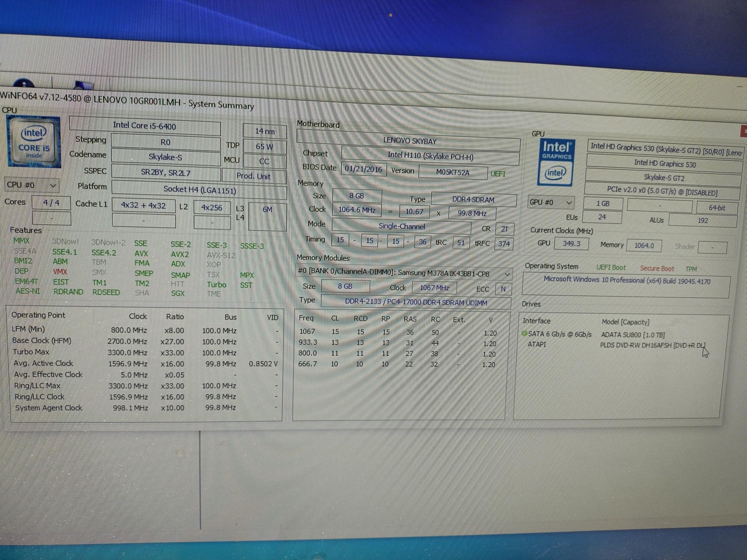
Task: Click the Intel Graphics logo
Action: (x=556, y=162)
